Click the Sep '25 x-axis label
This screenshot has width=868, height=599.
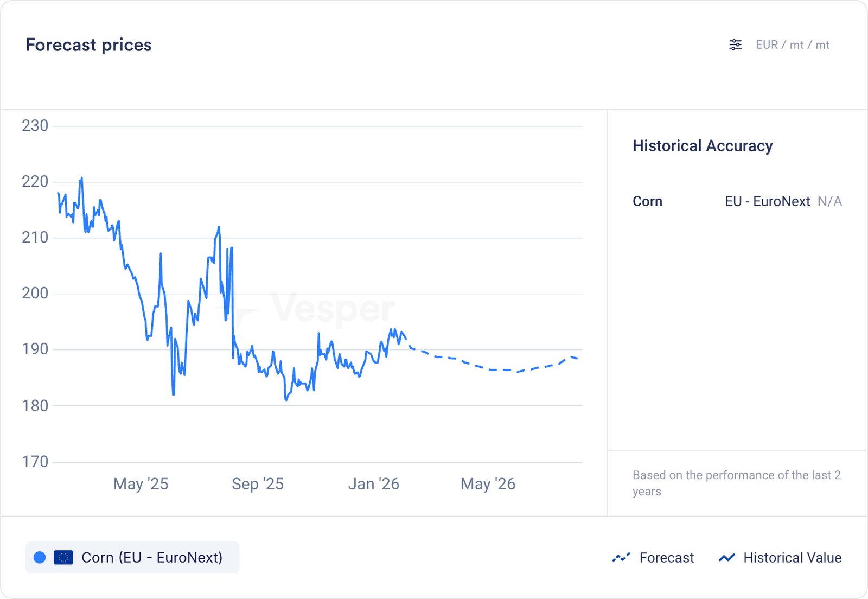(257, 483)
